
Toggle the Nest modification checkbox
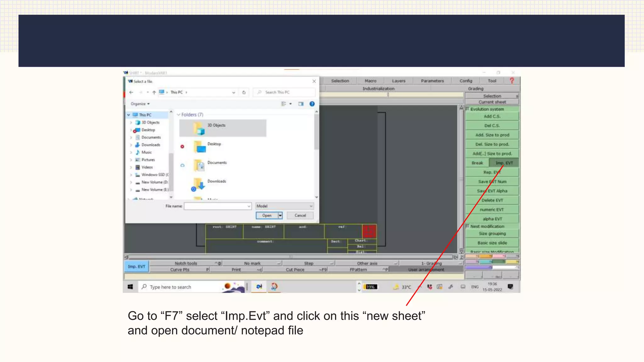[468, 226]
